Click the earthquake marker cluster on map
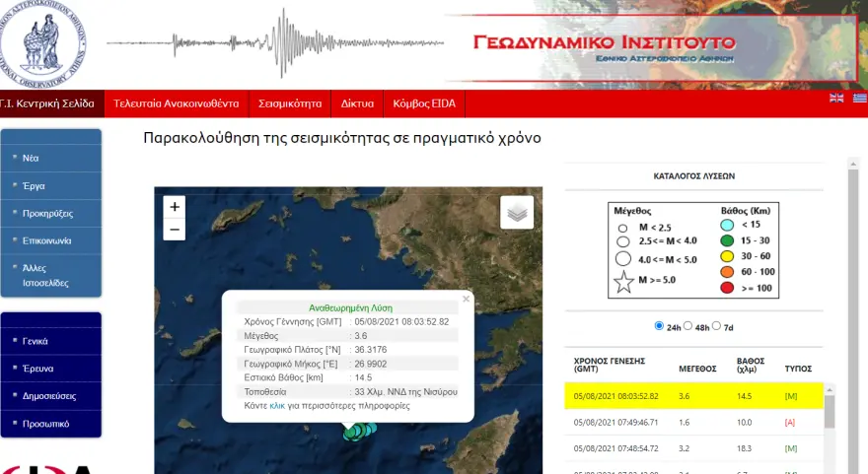 pos(359,431)
